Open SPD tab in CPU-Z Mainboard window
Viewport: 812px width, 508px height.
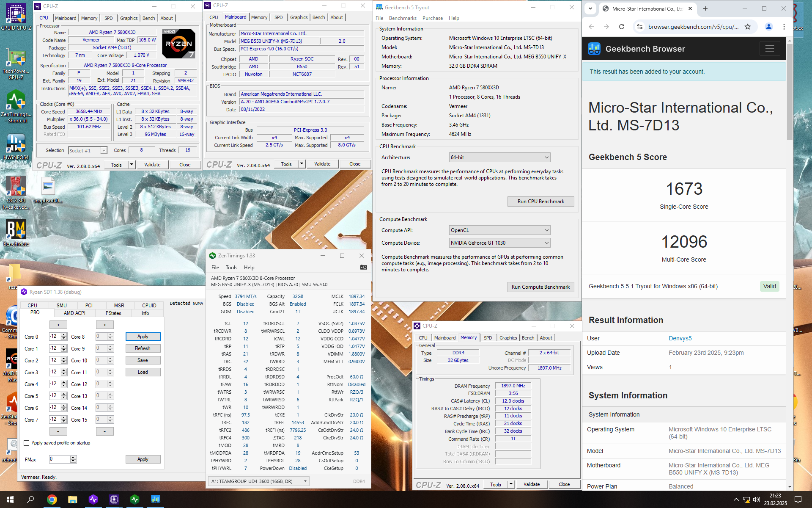coord(278,17)
